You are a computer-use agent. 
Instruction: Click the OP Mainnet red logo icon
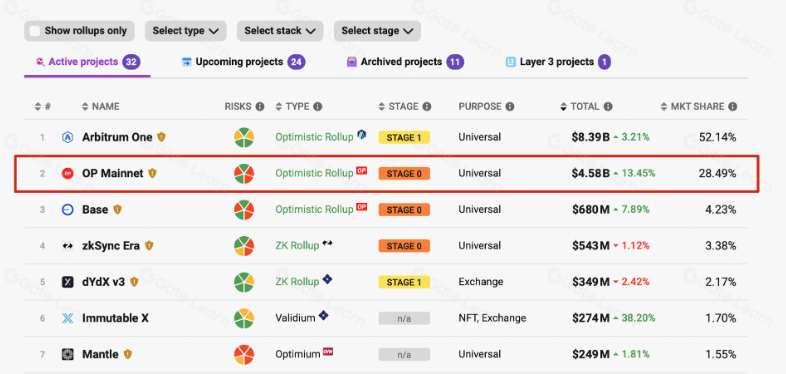pyautogui.click(x=67, y=173)
